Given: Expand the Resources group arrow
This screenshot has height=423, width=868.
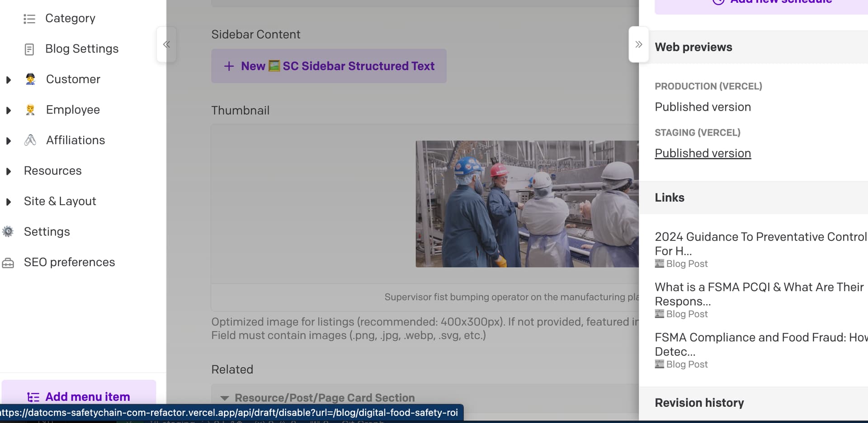Looking at the screenshot, I should point(8,171).
